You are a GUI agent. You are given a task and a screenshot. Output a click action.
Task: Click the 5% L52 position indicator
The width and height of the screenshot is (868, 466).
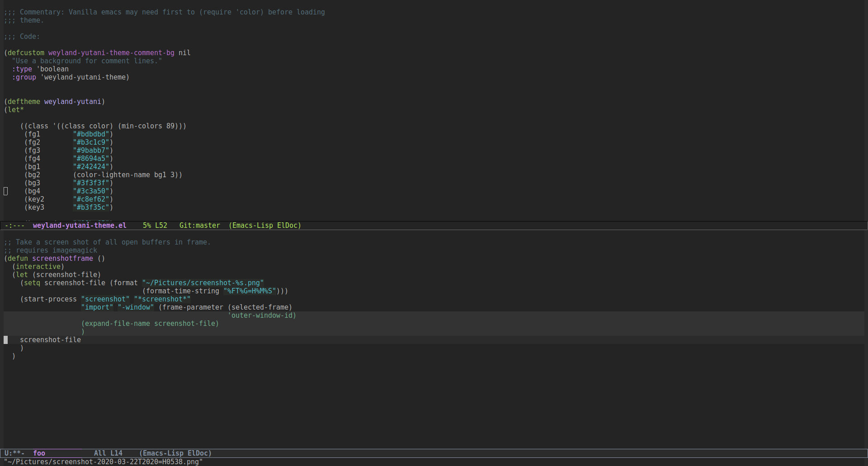pos(155,225)
